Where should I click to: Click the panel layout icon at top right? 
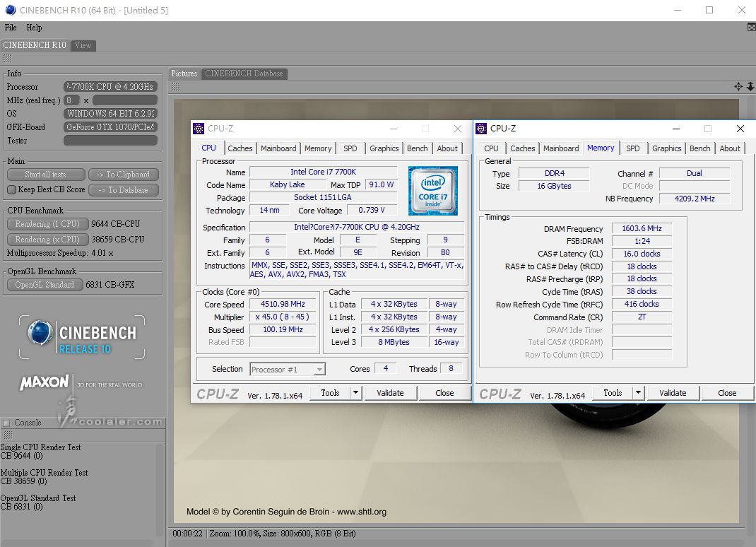(x=751, y=28)
